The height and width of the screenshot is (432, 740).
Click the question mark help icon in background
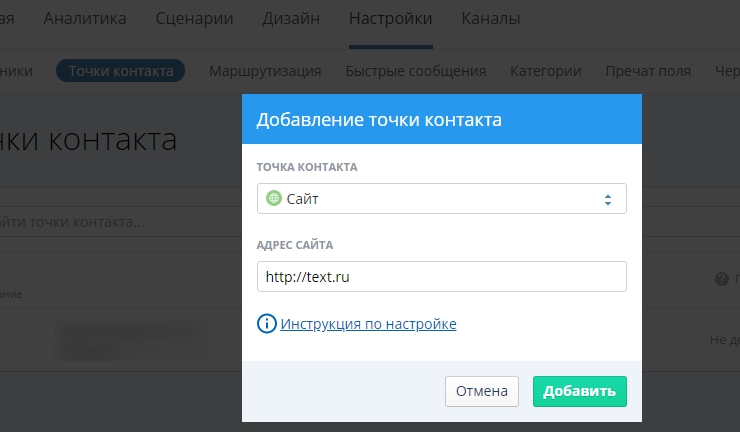720,279
